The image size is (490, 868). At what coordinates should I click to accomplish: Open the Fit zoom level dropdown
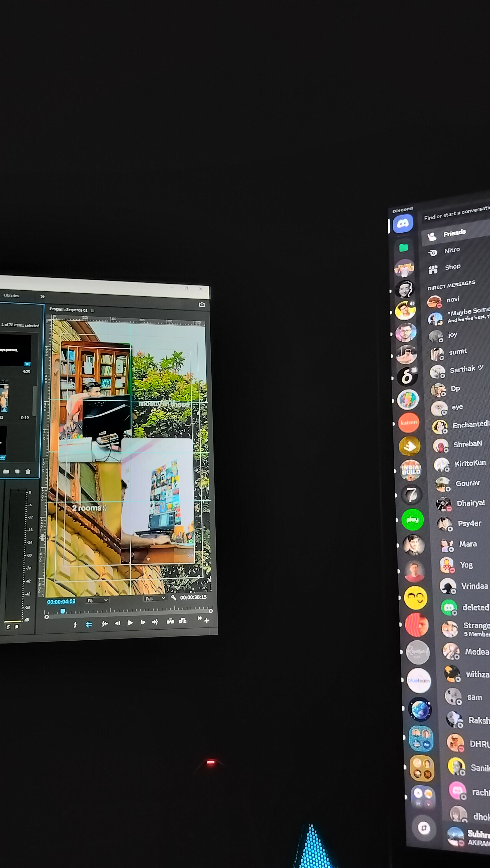click(x=98, y=600)
